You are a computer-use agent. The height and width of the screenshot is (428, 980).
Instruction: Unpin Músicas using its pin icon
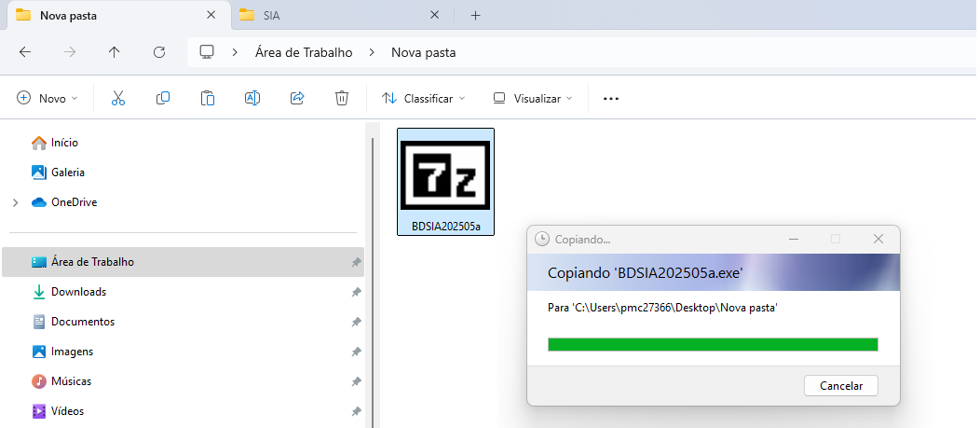[356, 381]
